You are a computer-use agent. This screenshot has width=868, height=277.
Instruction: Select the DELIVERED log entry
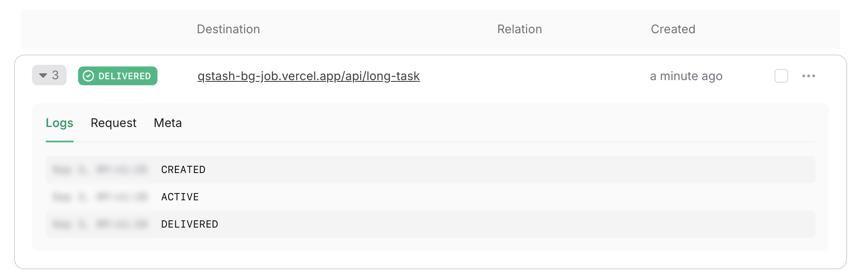tap(431, 224)
